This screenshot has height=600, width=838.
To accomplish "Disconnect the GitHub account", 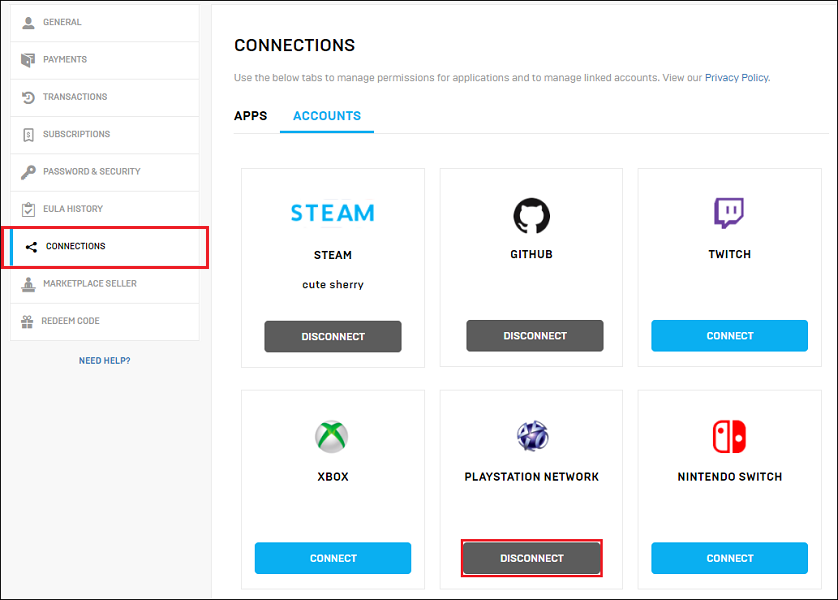I will [x=535, y=336].
